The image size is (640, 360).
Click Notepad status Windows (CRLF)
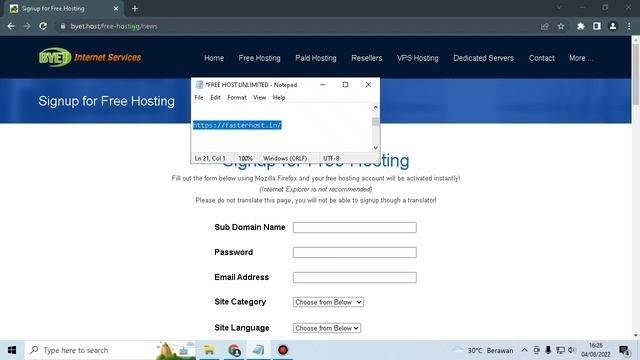tap(285, 158)
